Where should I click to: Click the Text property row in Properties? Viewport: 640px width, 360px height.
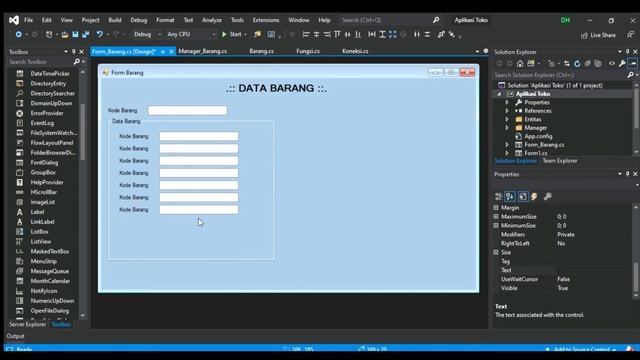tap(563, 271)
